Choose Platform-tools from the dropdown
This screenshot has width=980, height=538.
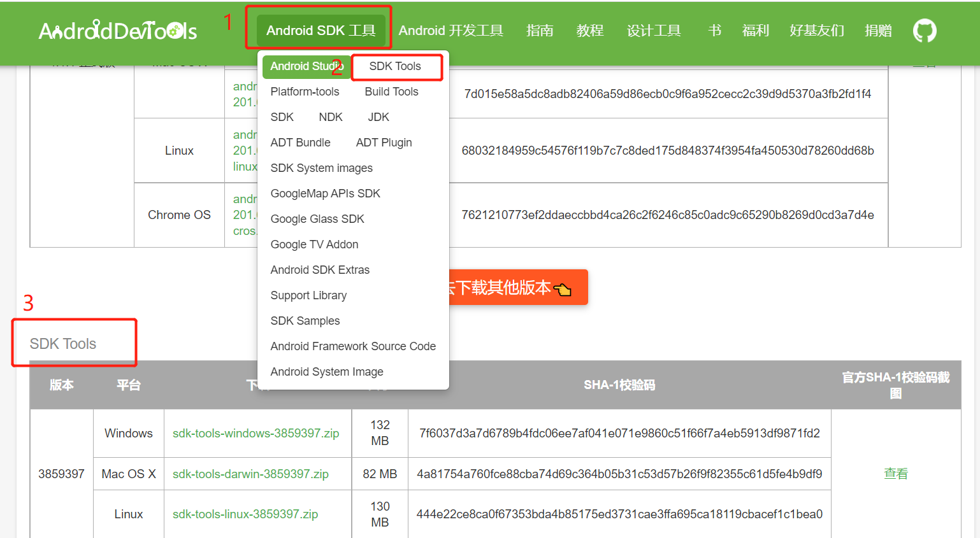point(305,92)
